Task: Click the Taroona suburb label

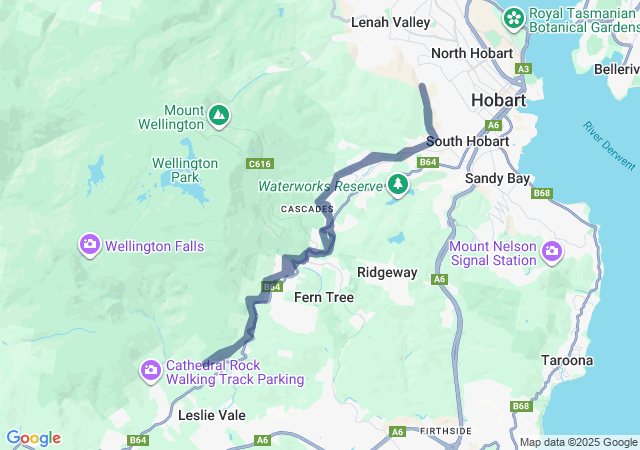Action: tap(567, 360)
